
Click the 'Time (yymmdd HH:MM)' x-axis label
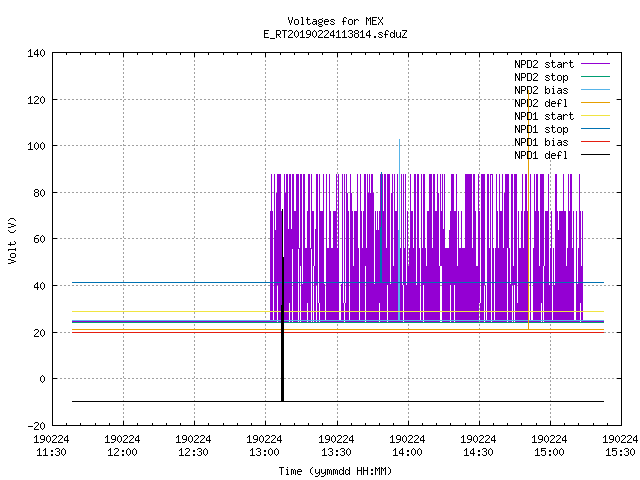pyautogui.click(x=335, y=471)
